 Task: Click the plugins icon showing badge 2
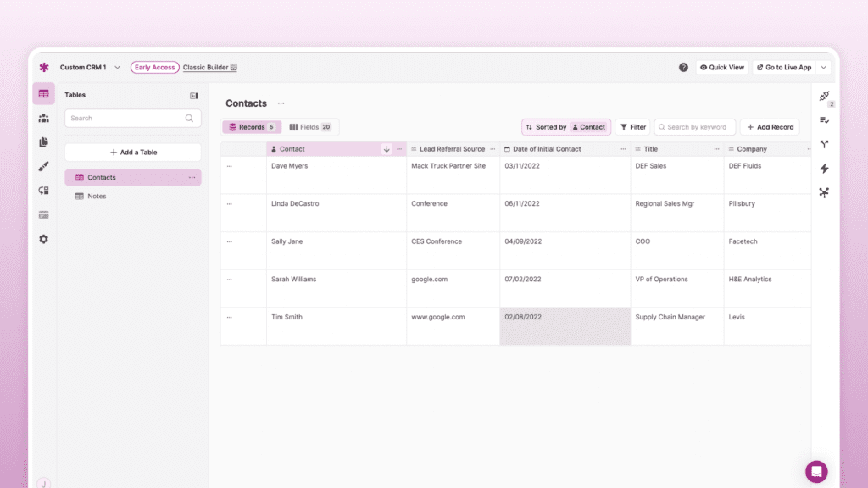(x=823, y=96)
